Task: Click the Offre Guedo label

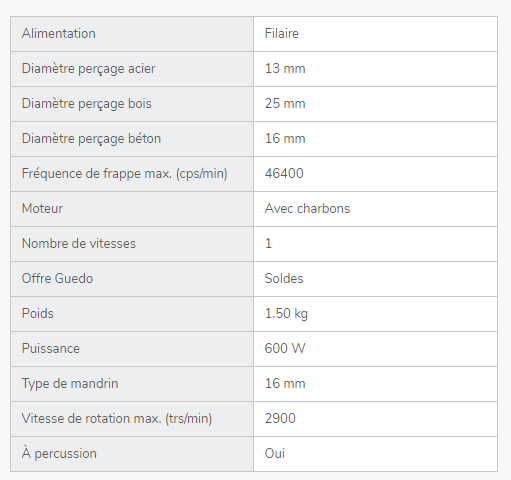Action: point(57,279)
